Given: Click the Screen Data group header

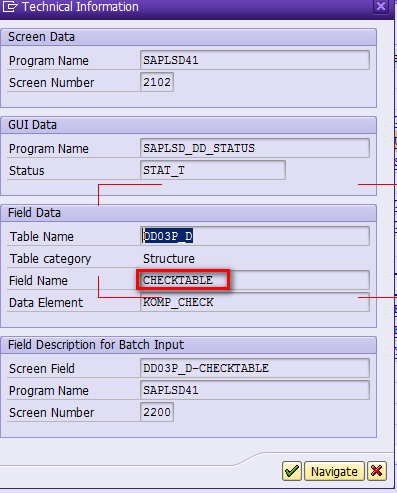Looking at the screenshot, I should (x=188, y=37).
